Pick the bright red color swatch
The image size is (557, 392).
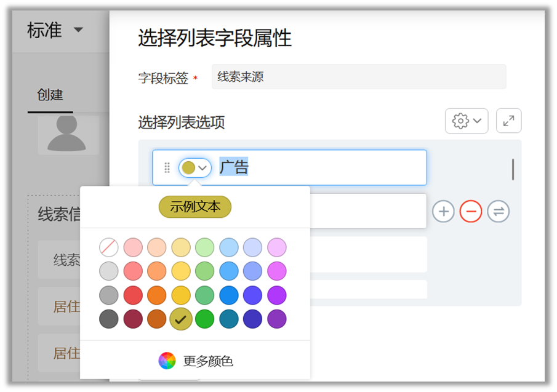[x=133, y=295]
